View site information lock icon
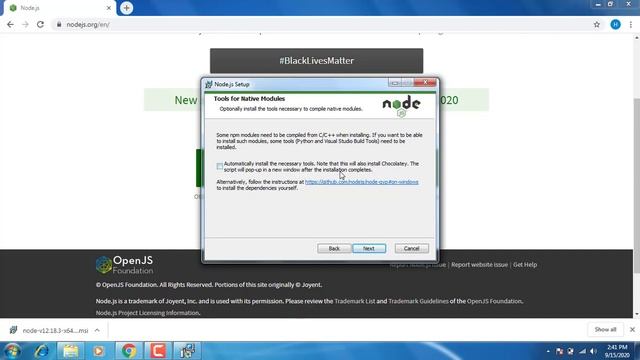The height and width of the screenshot is (360, 640). [59, 24]
